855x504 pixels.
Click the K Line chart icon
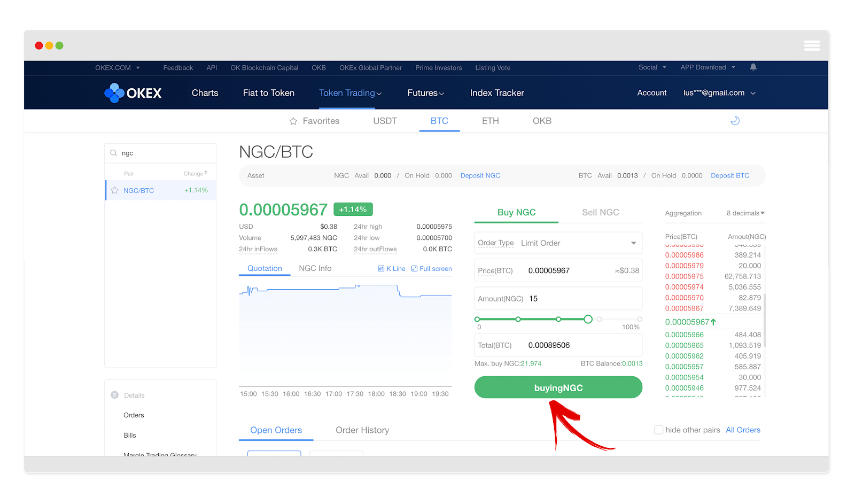coord(381,269)
